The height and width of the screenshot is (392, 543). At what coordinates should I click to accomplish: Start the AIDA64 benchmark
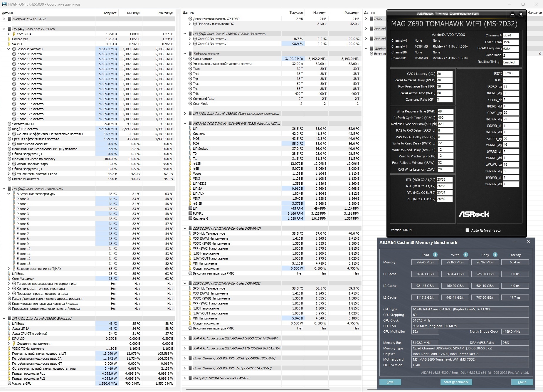tap(456, 382)
